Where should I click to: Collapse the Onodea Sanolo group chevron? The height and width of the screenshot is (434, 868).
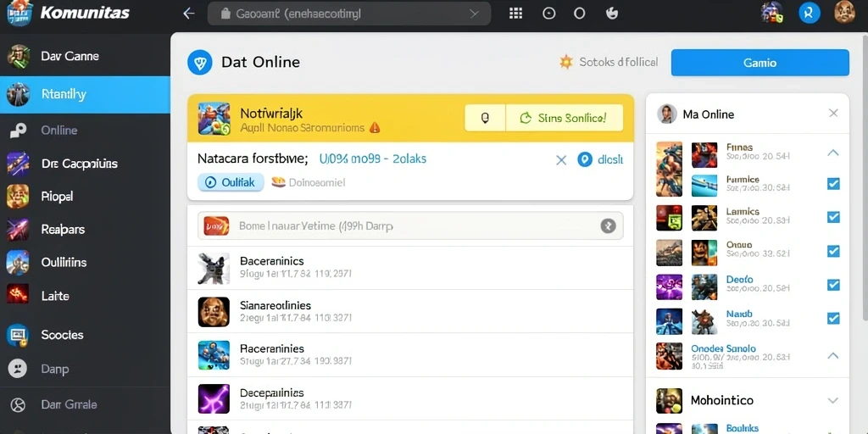pyautogui.click(x=833, y=355)
